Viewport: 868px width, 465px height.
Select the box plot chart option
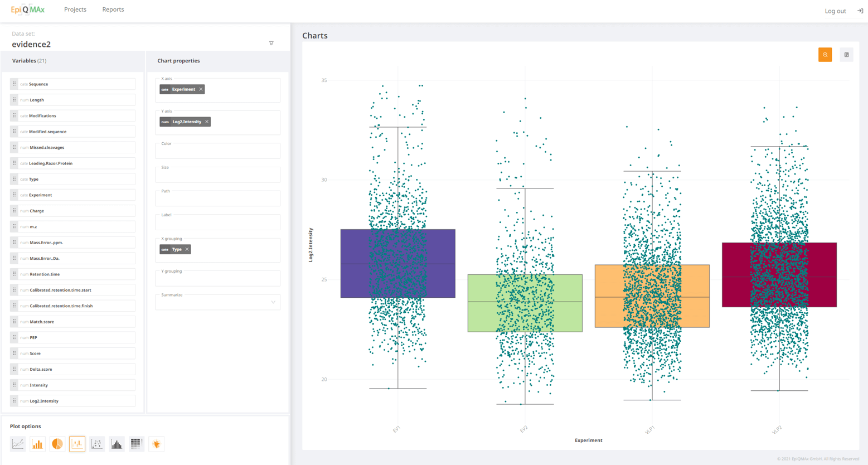pos(77,444)
